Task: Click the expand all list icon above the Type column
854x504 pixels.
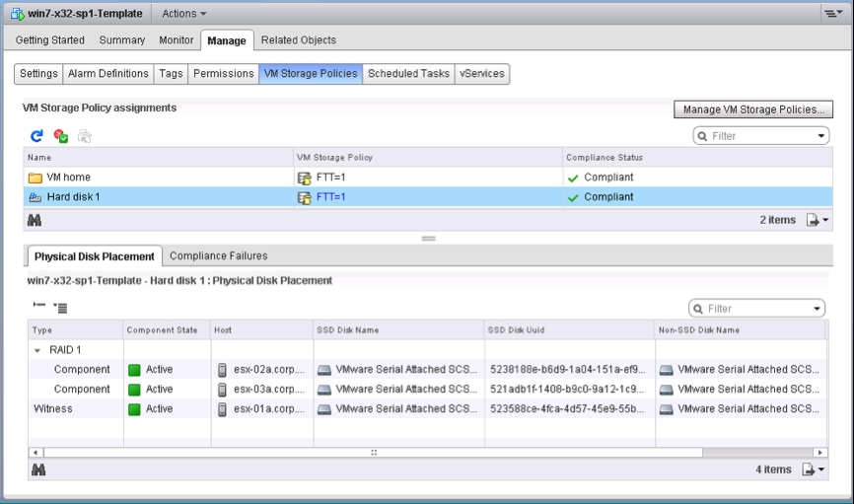Action: click(60, 308)
